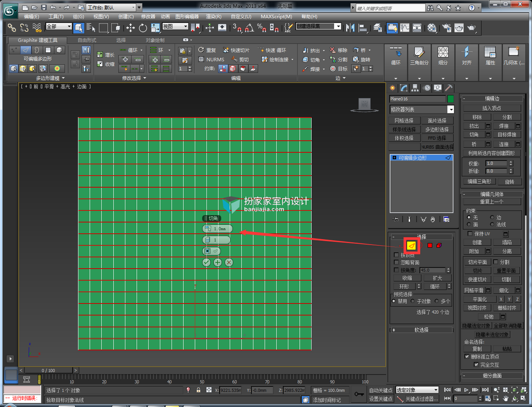Collapse the Edit Edges rollout
The width and height of the screenshot is (532, 407).
pos(492,99)
